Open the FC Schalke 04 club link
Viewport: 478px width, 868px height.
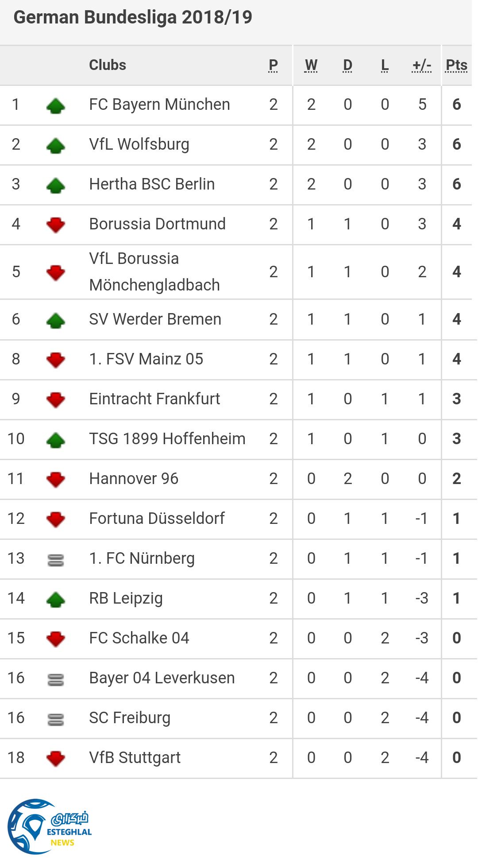(139, 638)
